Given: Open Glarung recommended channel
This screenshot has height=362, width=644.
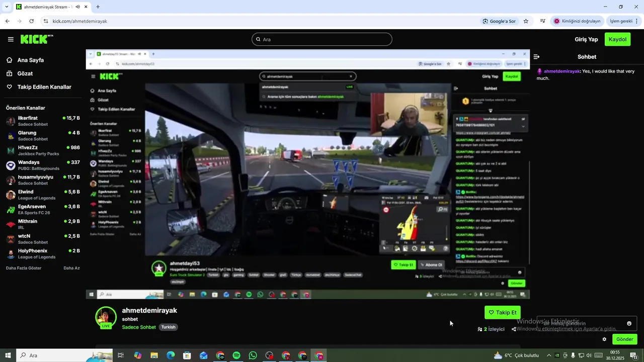Looking at the screenshot, I should coord(43,136).
